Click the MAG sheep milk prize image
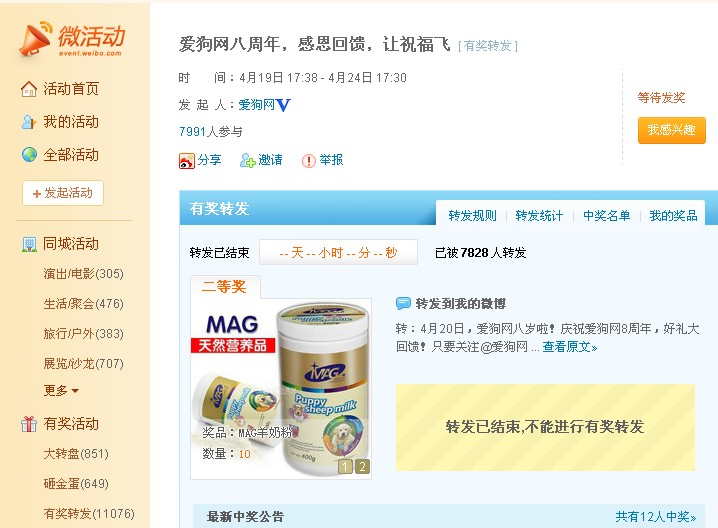The image size is (718, 528). coord(281,389)
